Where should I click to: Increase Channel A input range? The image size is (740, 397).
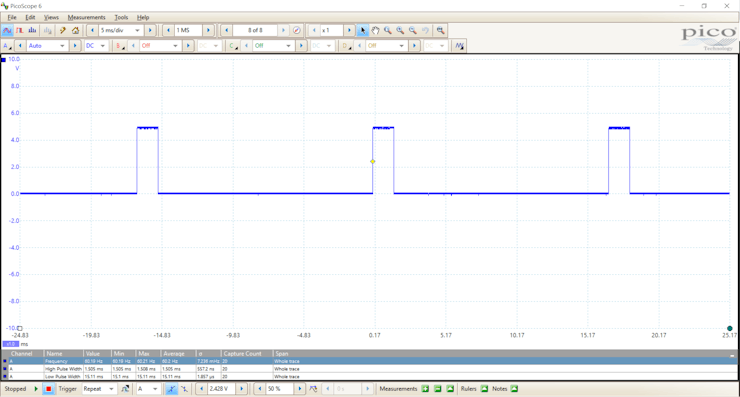click(x=75, y=46)
